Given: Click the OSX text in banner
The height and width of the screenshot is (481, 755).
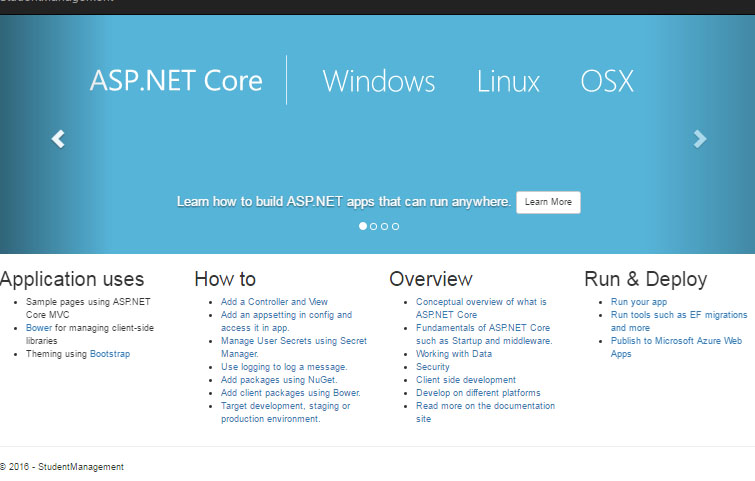Looking at the screenshot, I should [x=607, y=81].
